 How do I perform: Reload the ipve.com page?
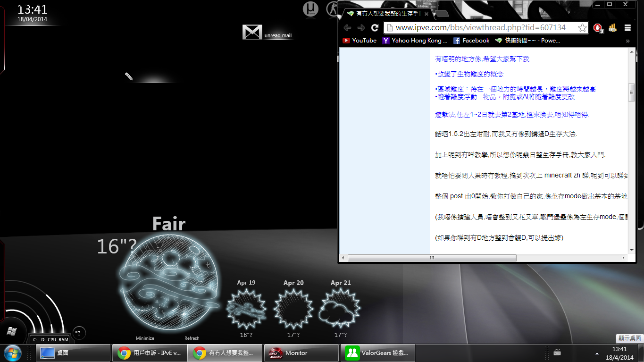click(375, 28)
